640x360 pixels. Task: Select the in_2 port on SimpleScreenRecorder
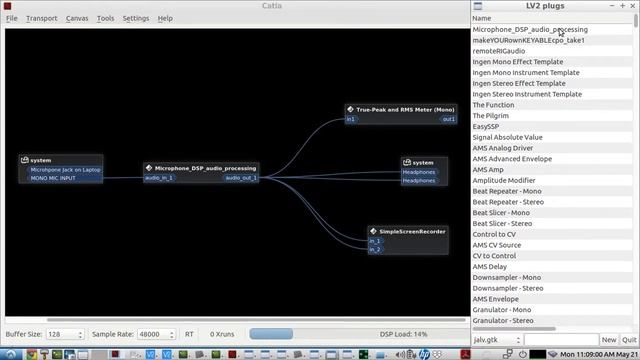click(x=375, y=249)
